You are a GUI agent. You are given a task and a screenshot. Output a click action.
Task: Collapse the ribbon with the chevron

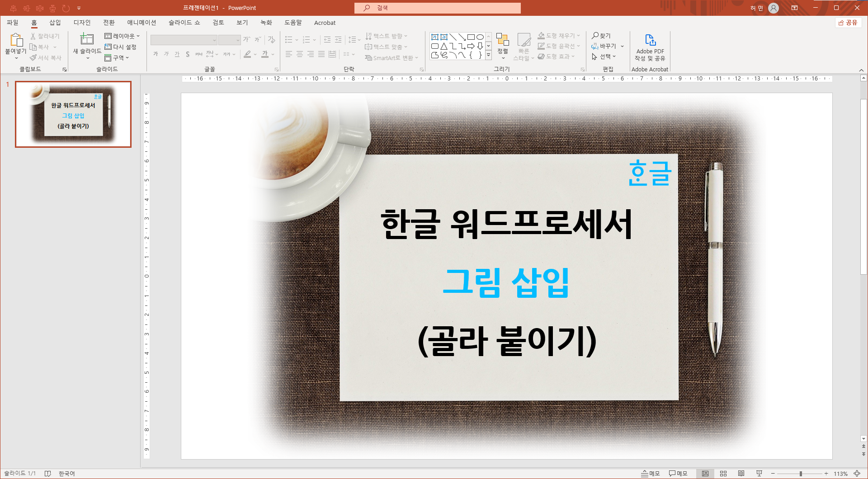click(x=861, y=70)
